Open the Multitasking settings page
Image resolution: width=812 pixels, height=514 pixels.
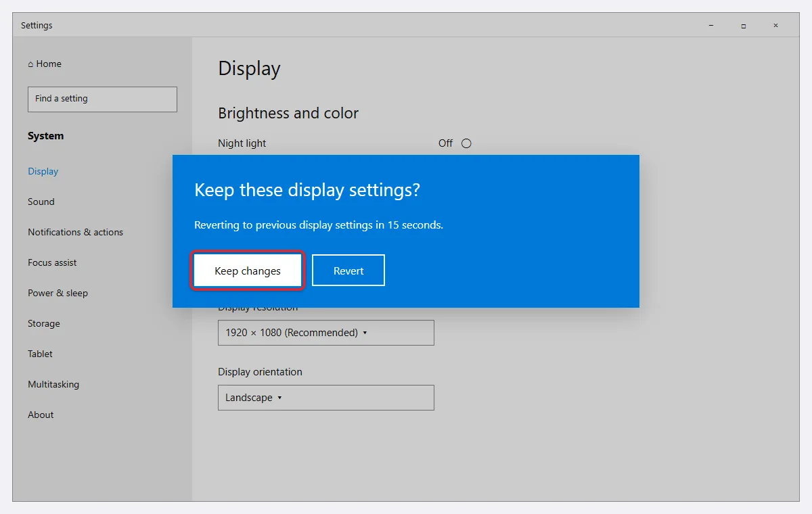(53, 384)
